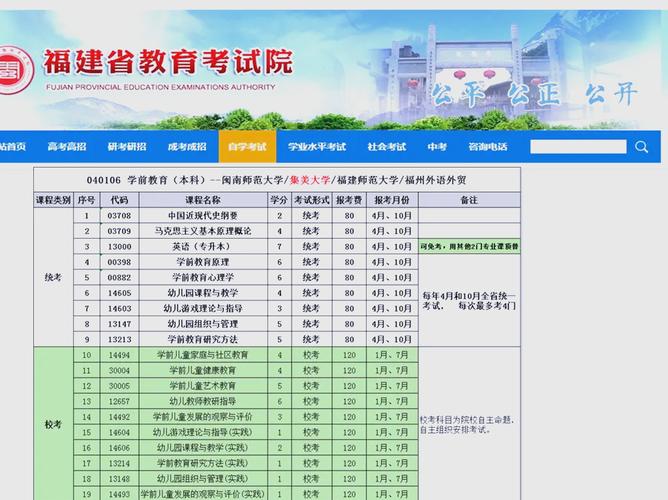Click the green English exemption note cell
The width and height of the screenshot is (668, 500).
[469, 247]
